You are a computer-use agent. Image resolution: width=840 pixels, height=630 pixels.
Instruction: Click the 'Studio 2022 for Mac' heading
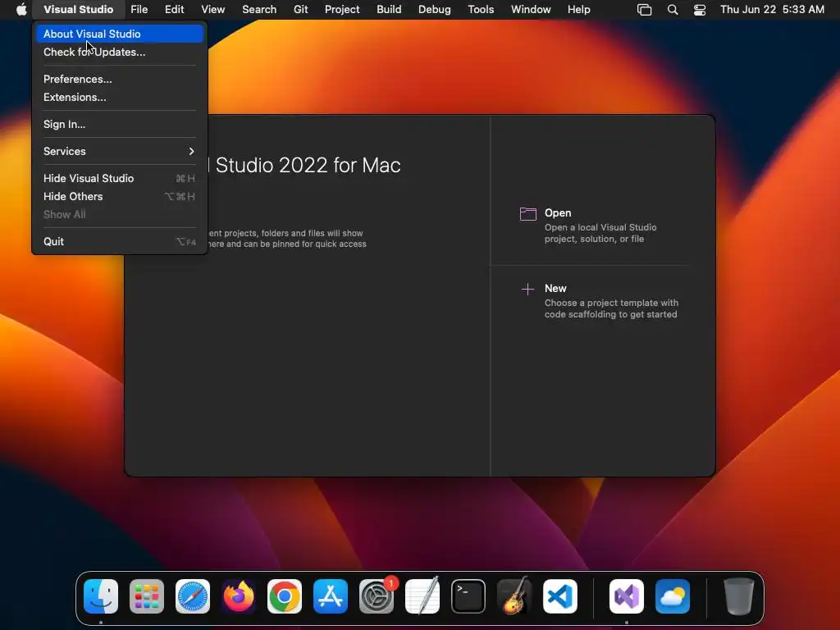pos(308,165)
